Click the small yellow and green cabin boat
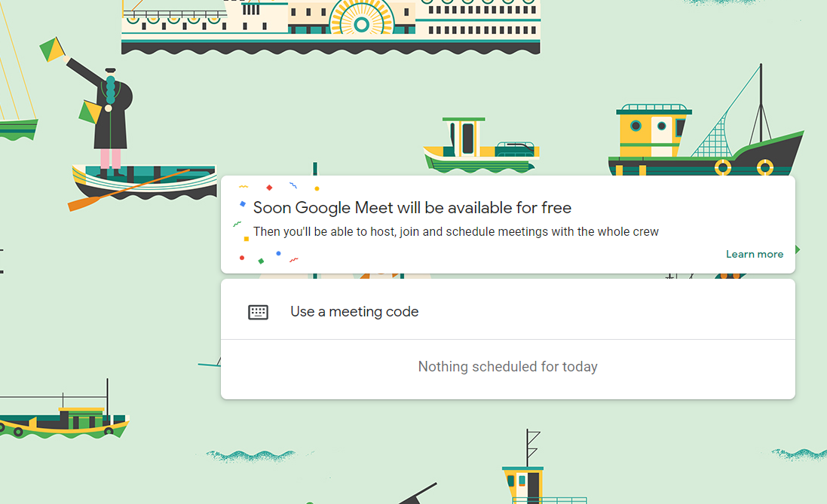The image size is (827, 504). tap(479, 148)
